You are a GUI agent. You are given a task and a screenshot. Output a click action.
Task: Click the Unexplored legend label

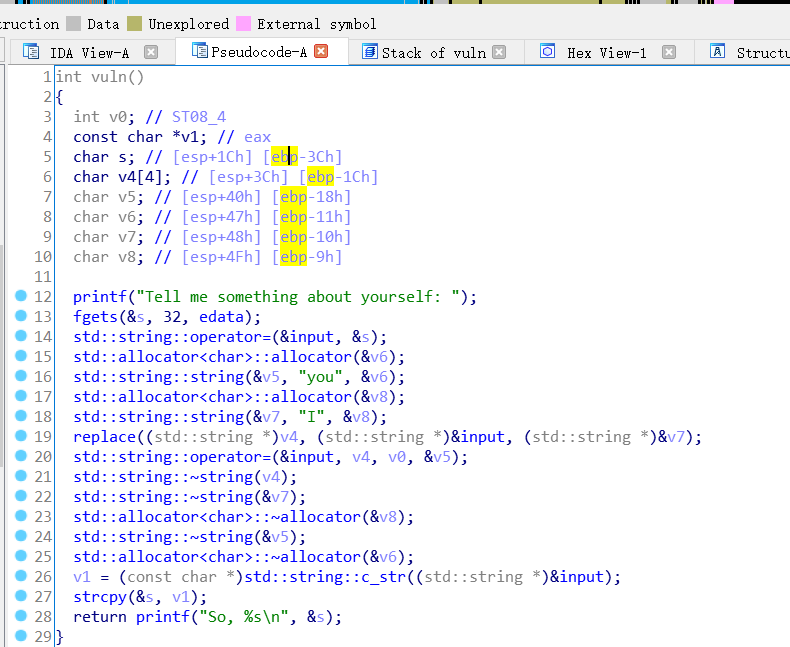[x=188, y=24]
